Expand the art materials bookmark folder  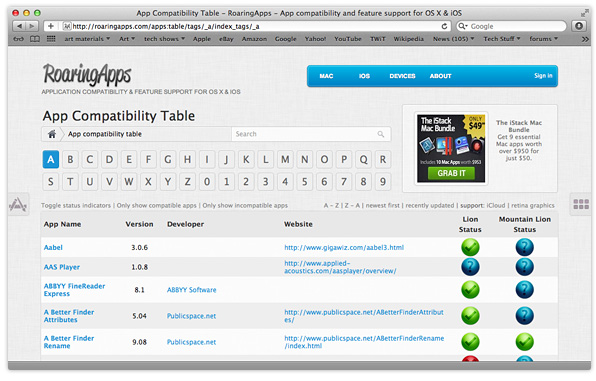pos(87,39)
